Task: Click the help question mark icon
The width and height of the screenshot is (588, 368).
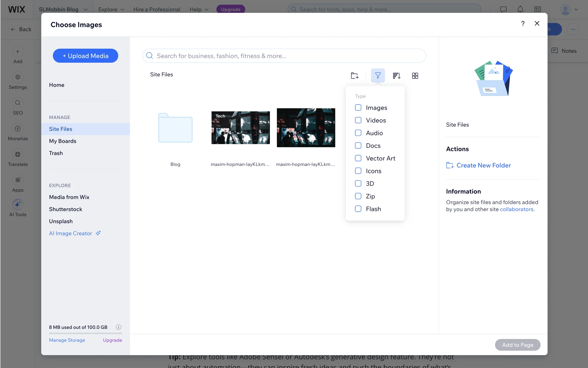Action: point(523,24)
